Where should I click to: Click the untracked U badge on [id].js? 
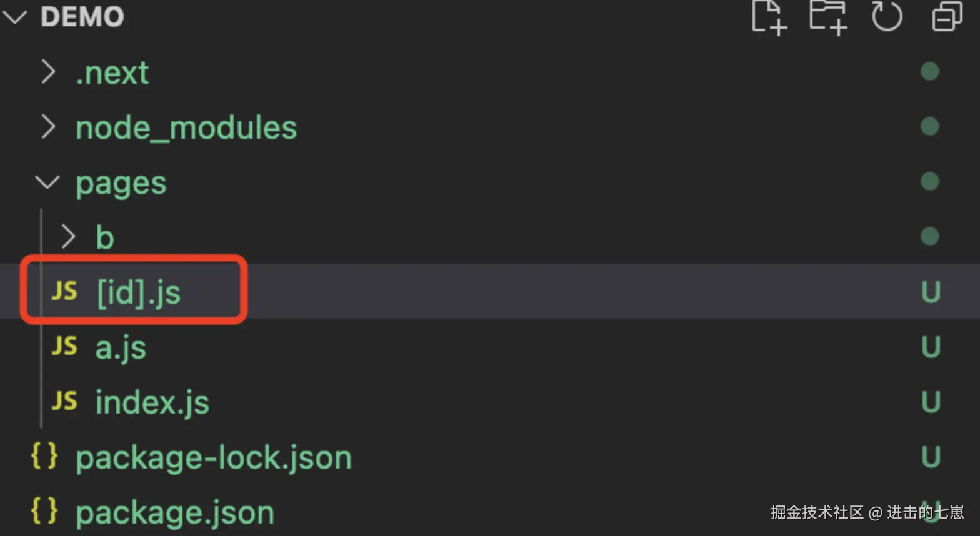click(931, 292)
